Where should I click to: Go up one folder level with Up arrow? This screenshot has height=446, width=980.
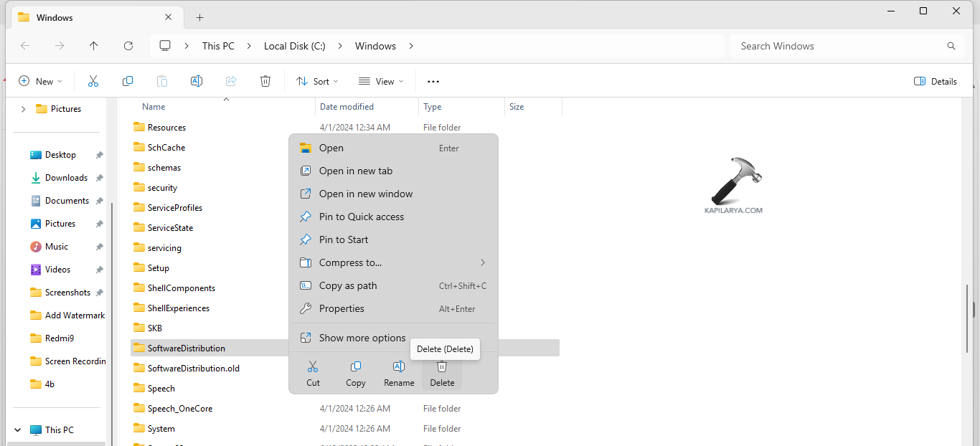click(94, 46)
